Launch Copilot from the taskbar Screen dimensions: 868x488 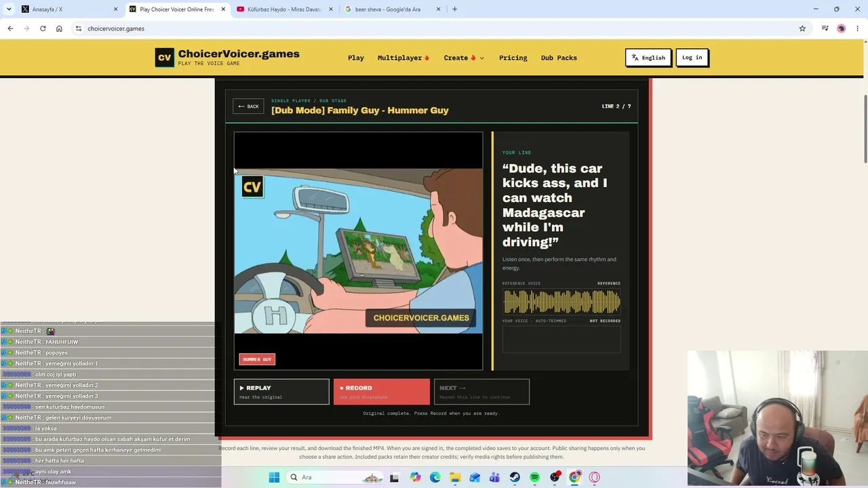coord(415,477)
